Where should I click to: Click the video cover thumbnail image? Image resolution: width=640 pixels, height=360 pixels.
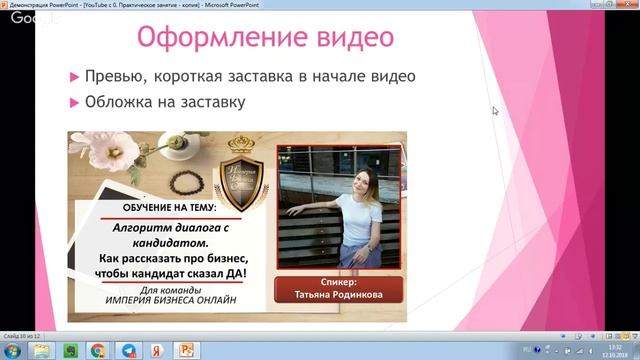click(x=237, y=227)
